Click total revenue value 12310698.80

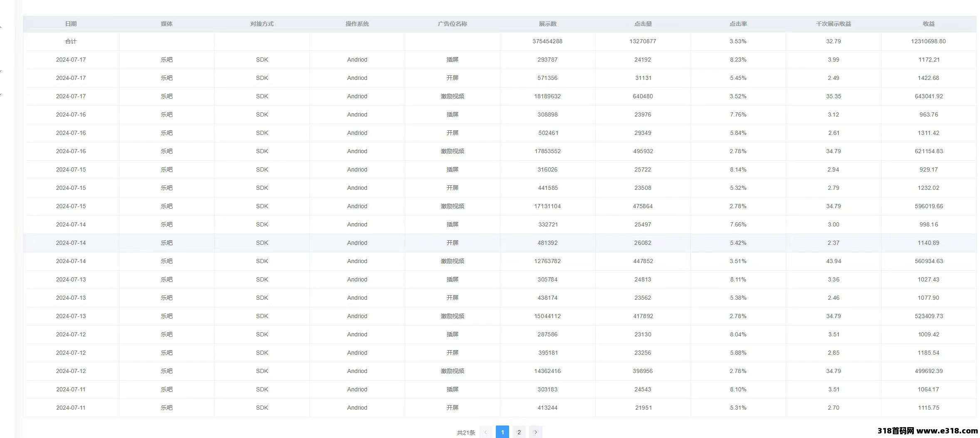pyautogui.click(x=928, y=41)
